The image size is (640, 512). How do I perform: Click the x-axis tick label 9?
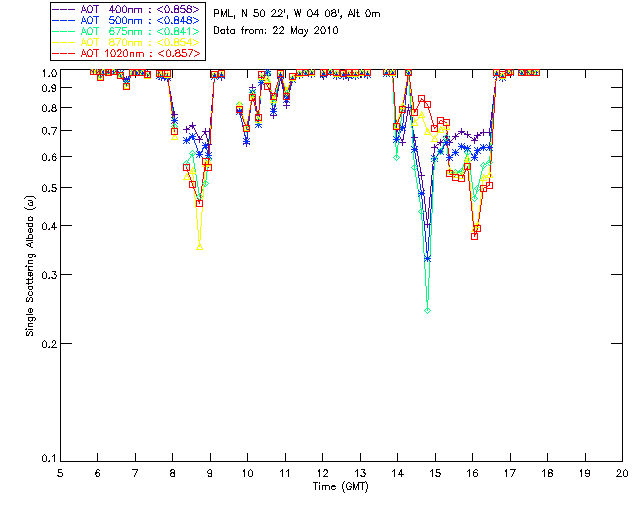coord(210,473)
